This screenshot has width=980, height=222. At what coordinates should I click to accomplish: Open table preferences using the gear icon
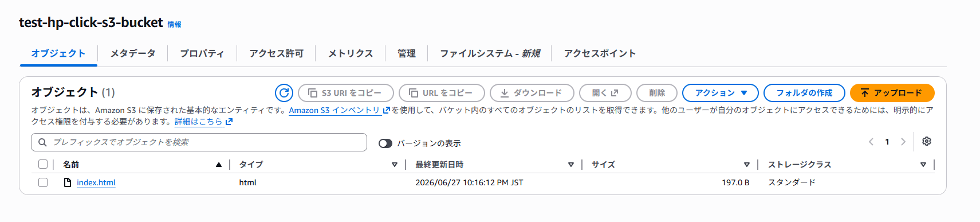(x=927, y=142)
